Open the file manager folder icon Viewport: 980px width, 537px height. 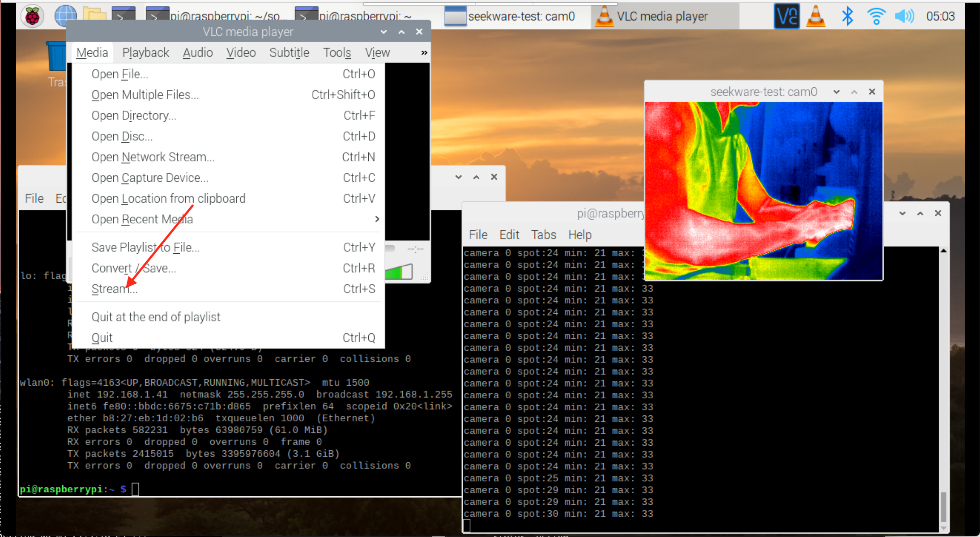click(94, 14)
